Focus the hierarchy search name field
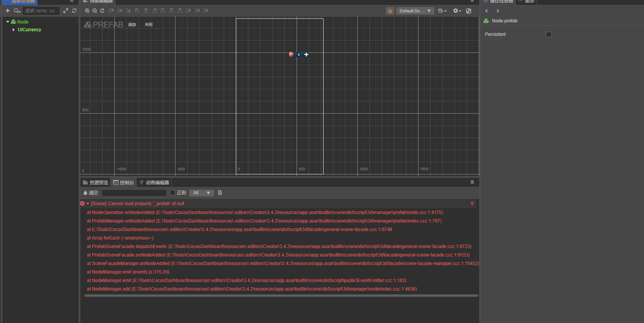The image size is (644, 323). [41, 11]
